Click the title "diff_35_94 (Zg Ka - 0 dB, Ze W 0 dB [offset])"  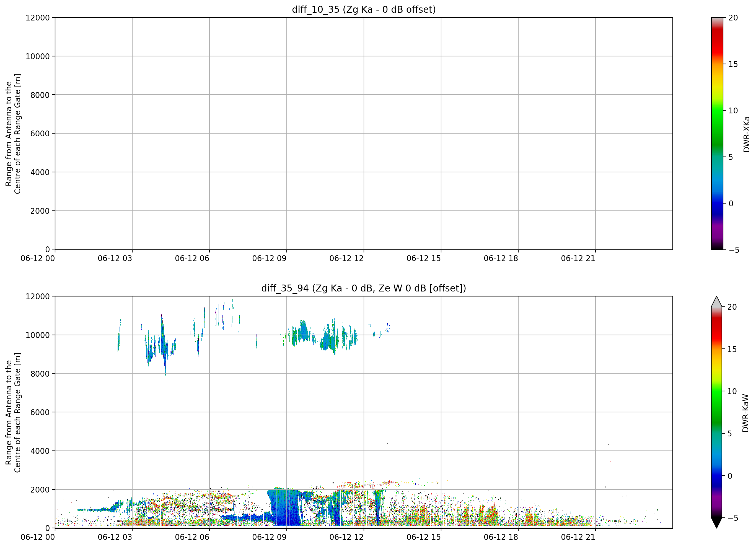[364, 288]
